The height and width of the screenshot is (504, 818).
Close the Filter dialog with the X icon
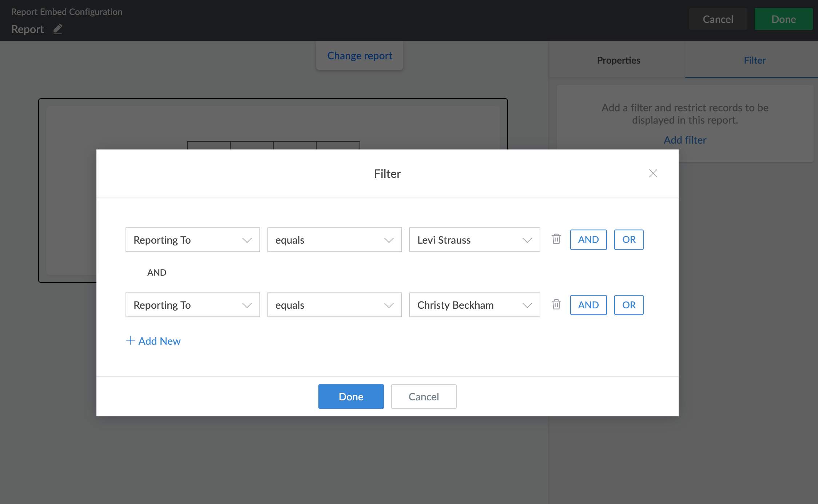(653, 173)
